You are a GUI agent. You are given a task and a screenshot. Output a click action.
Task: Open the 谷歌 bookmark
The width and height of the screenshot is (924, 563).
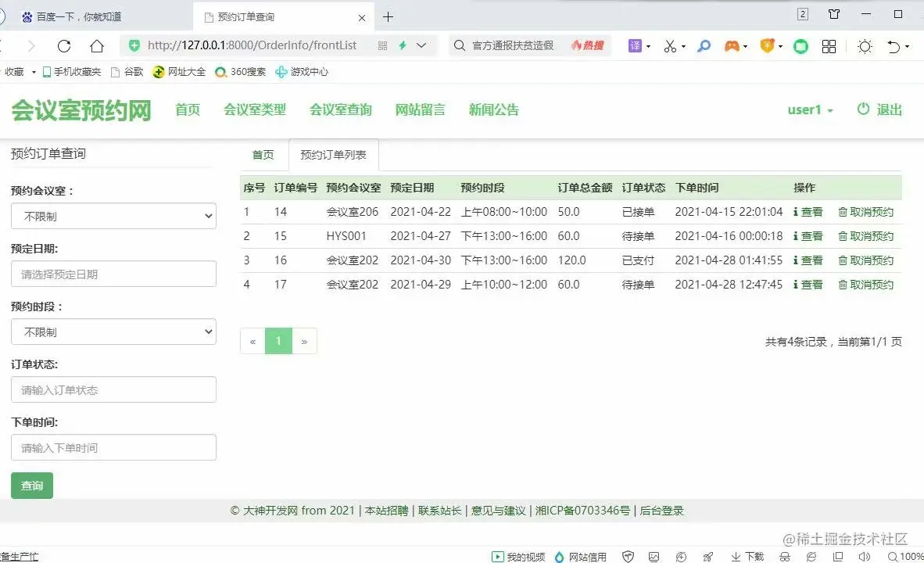pyautogui.click(x=127, y=72)
